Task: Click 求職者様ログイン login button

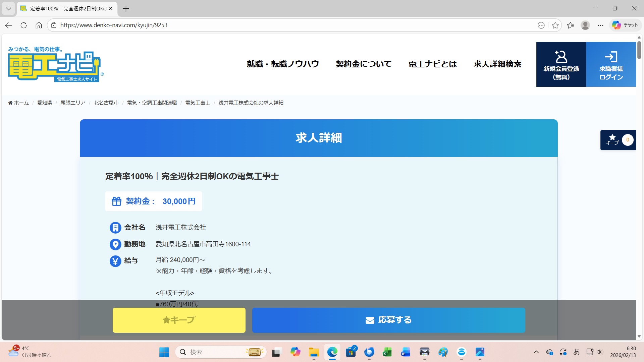Action: tap(611, 64)
